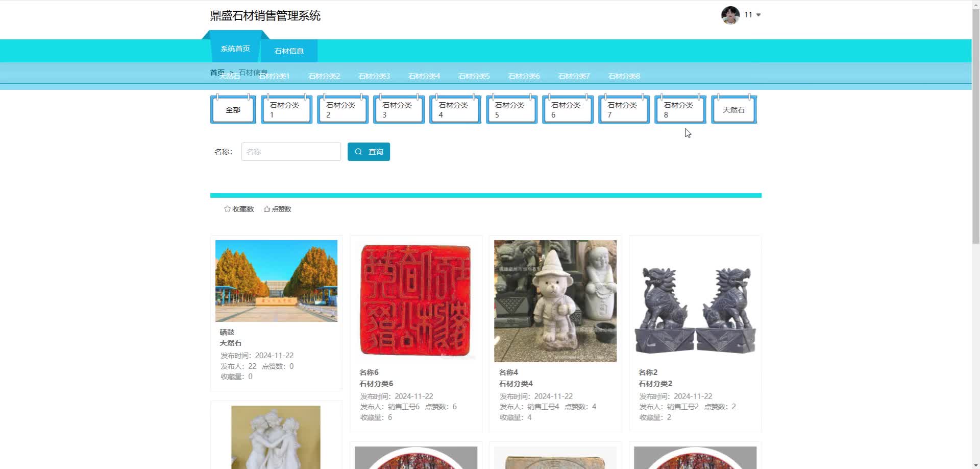This screenshot has width=980, height=469.
Task: Click the card title 名称4
Action: coord(508,372)
